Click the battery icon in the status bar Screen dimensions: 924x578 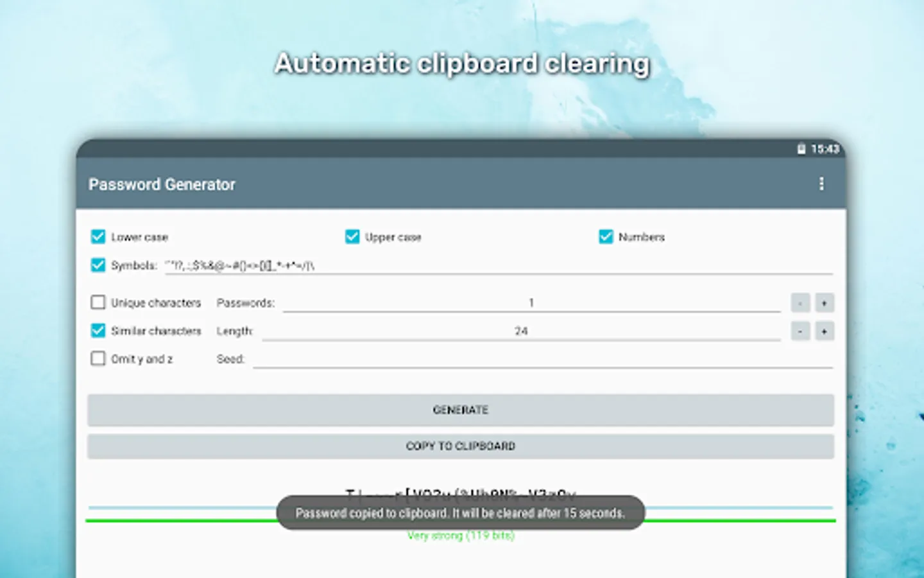pos(800,149)
